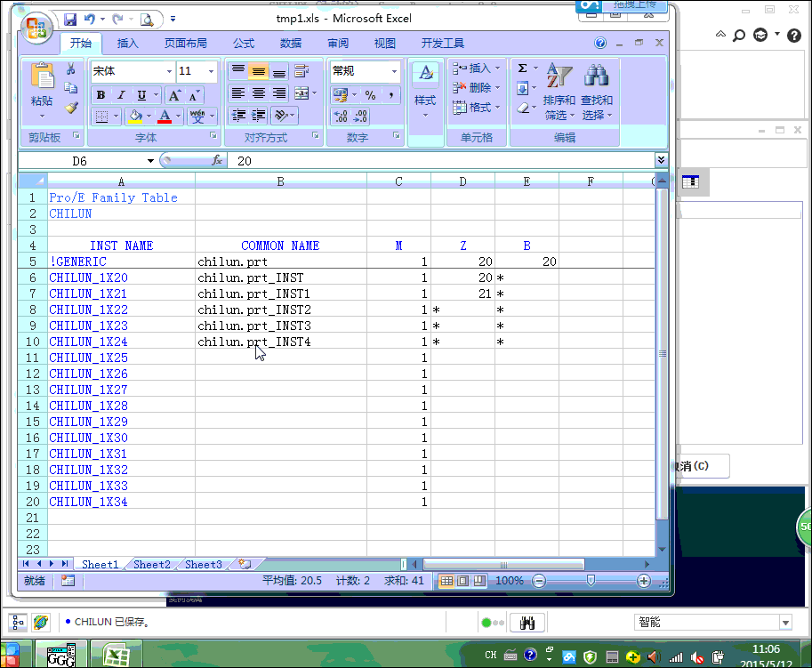Decrease font size with small A

coord(194,95)
